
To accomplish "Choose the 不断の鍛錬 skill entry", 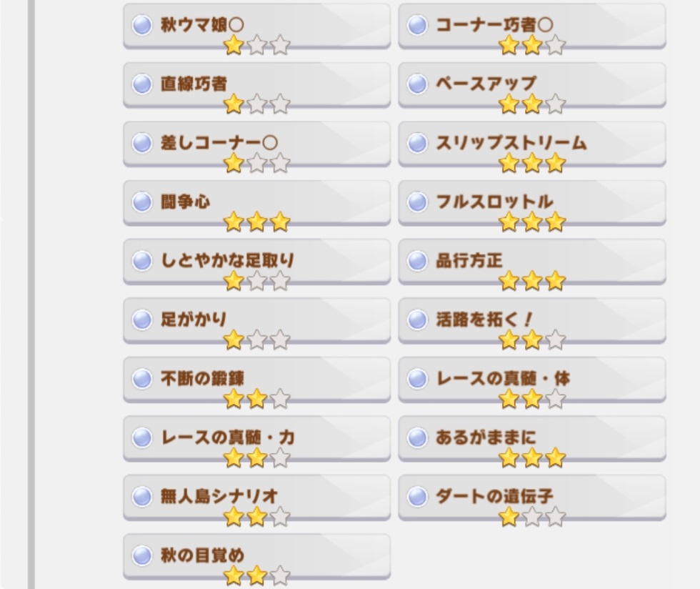I will click(x=256, y=380).
